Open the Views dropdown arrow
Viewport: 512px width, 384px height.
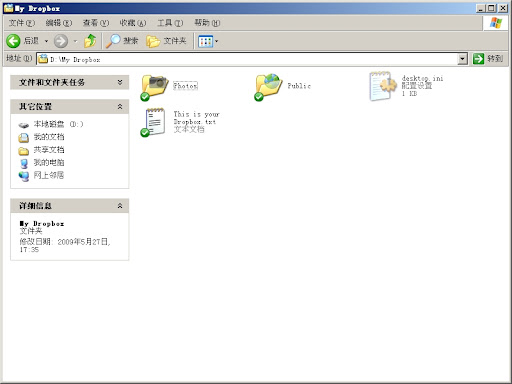point(217,41)
